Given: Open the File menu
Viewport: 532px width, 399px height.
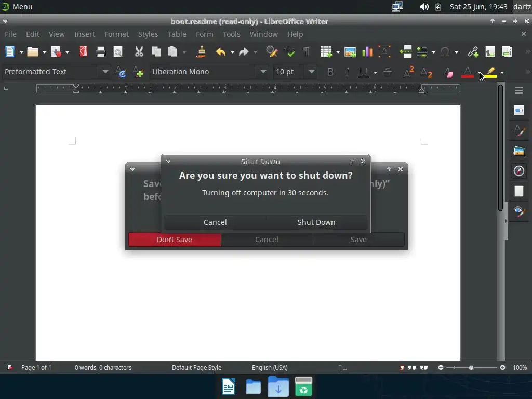Looking at the screenshot, I should click(x=10, y=34).
